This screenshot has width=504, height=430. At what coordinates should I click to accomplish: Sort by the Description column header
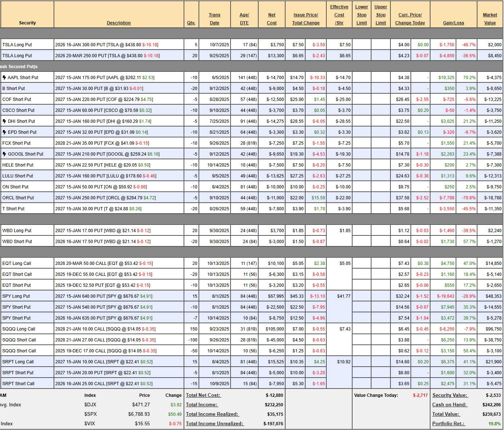tap(118, 23)
